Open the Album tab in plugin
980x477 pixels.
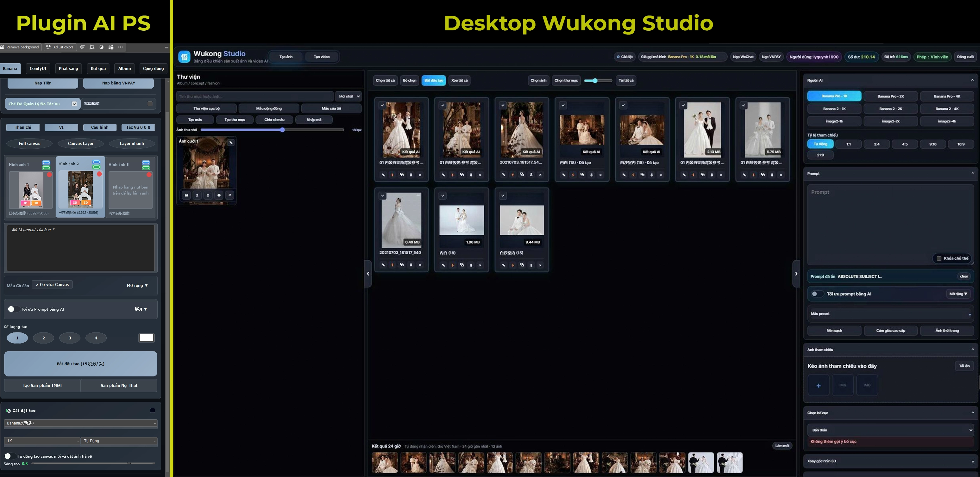[x=124, y=68]
